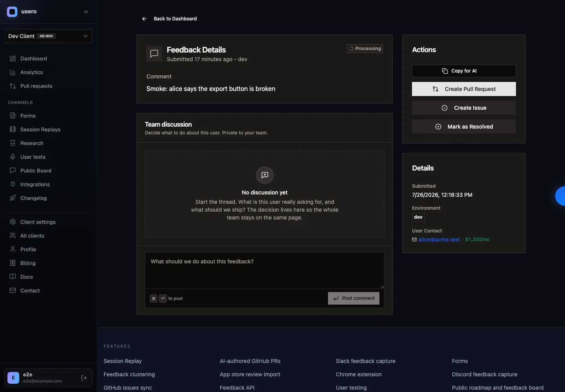565x392 pixels.
Task: Click the Feedback Details message icon
Action: [154, 54]
